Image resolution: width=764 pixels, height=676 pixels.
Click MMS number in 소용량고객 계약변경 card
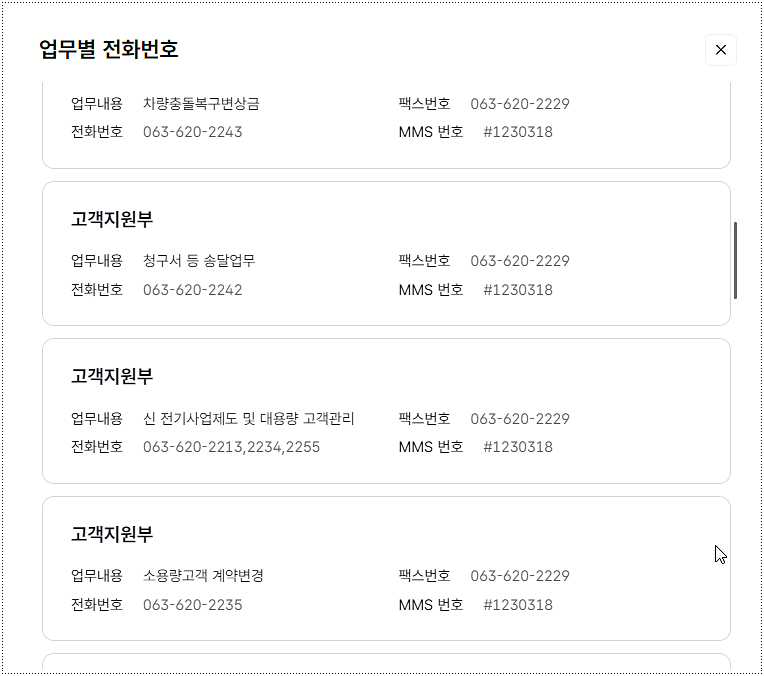tap(517, 605)
